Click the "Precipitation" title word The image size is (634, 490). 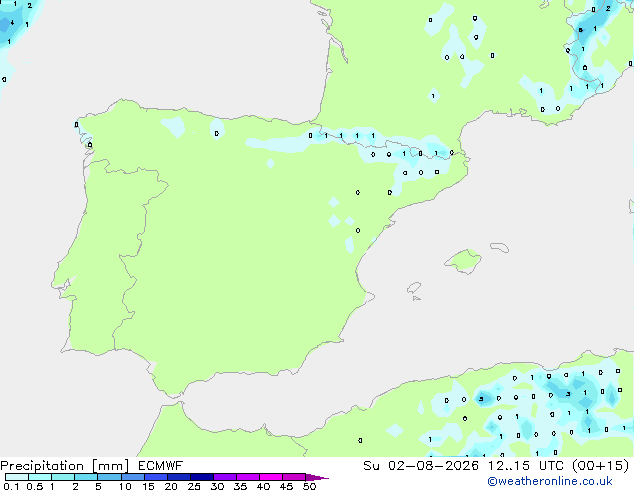(42, 466)
